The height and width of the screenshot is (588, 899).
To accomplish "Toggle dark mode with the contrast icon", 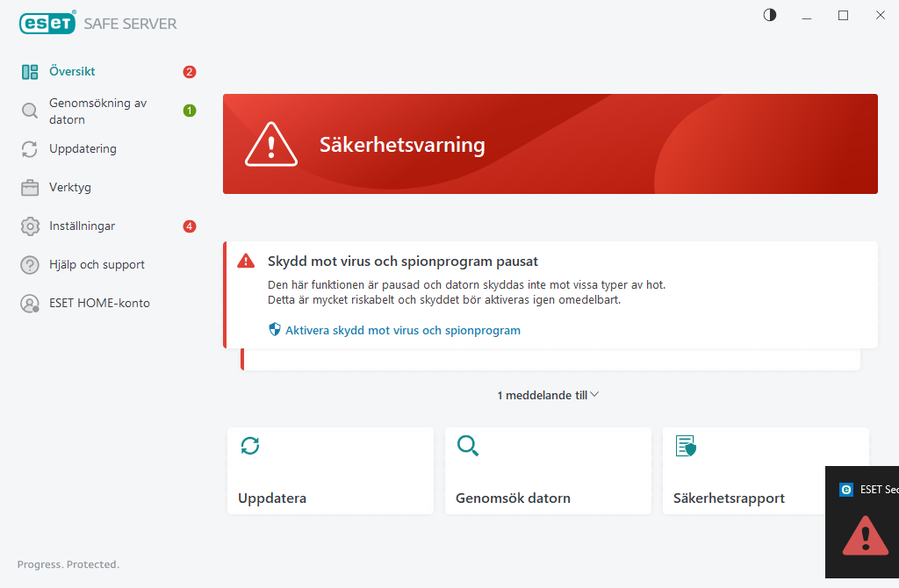I will click(769, 15).
